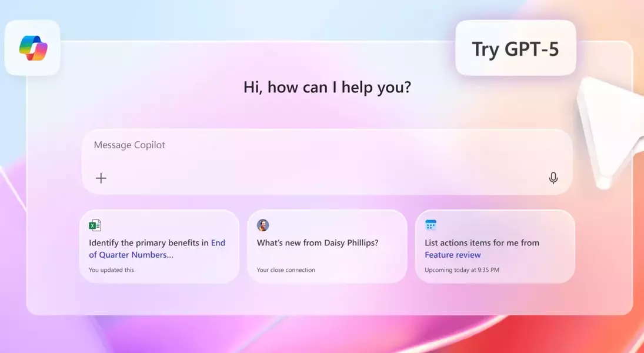This screenshot has width=644, height=353.
Task: Open the End of Quarter Numbers link
Action: click(x=131, y=255)
